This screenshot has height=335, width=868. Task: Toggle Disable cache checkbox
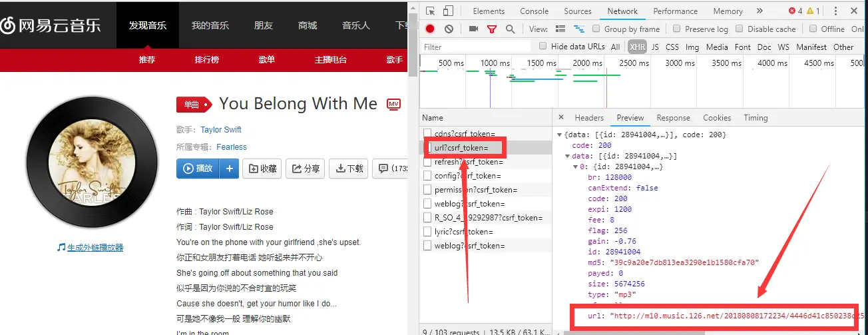740,29
